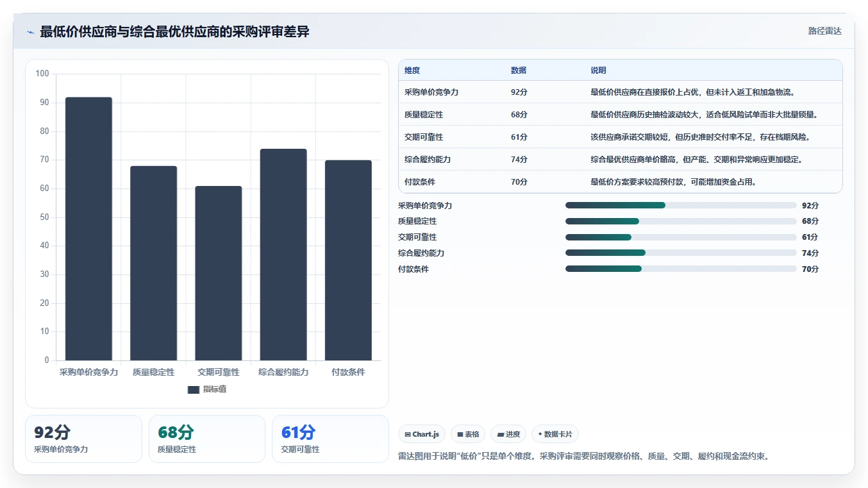The height and width of the screenshot is (488, 868).
Task: Click the lightning icon beside the page title
Action: (30, 32)
